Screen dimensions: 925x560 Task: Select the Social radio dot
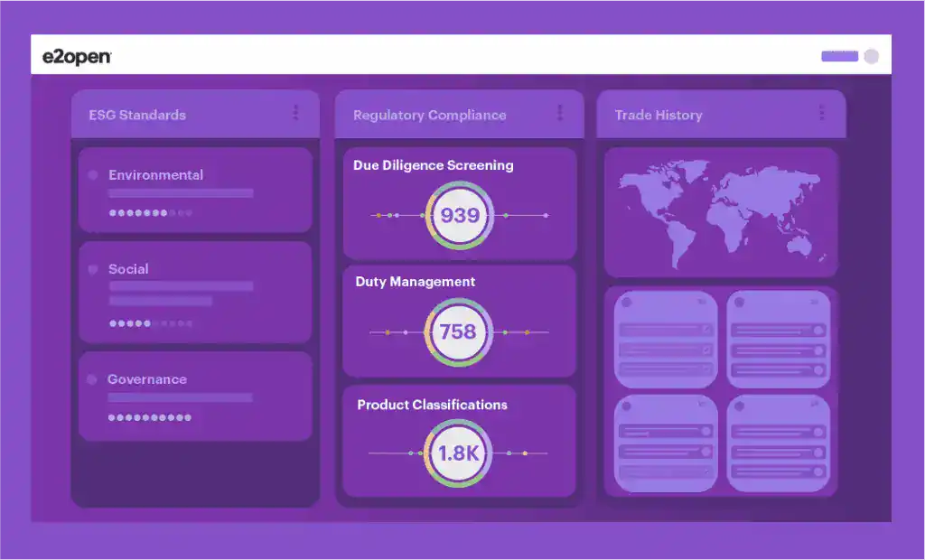click(93, 269)
